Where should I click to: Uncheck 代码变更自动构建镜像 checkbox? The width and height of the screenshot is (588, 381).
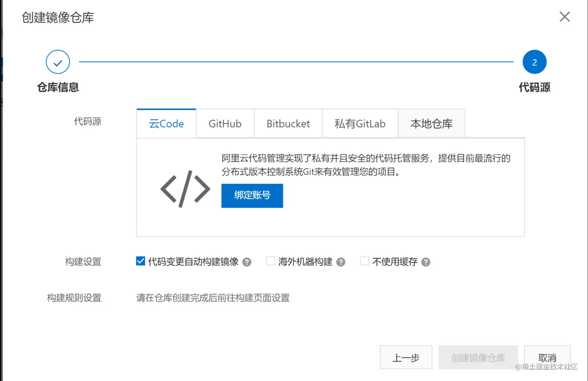[140, 261]
